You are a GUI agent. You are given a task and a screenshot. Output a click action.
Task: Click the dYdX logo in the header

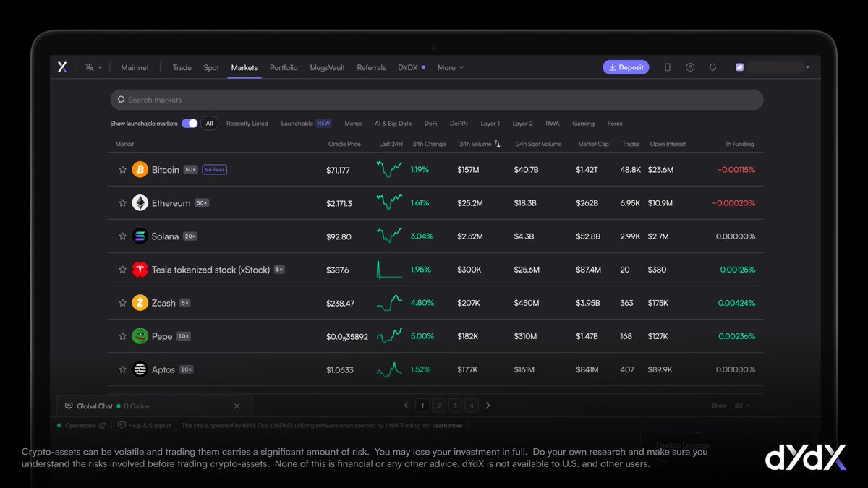point(62,67)
